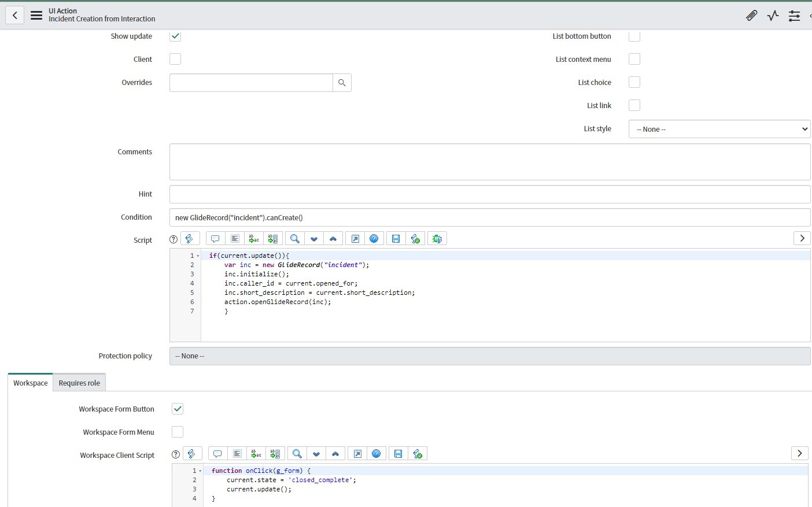Expand Workspace Client Script side panel arrow
This screenshot has height=507, width=812.
800,453
